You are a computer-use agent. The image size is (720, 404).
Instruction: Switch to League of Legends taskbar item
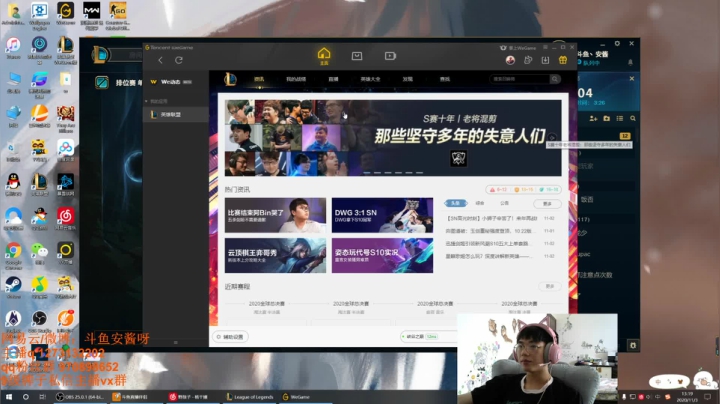tap(250, 397)
